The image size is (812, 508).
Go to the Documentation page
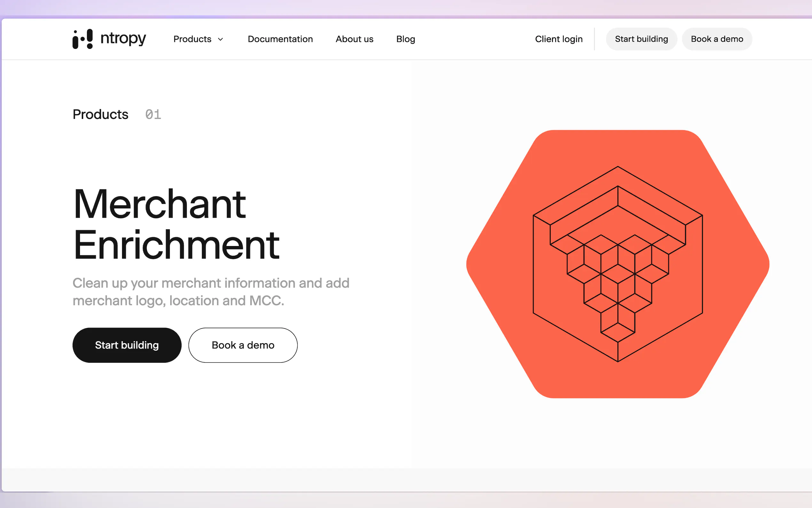[280, 39]
